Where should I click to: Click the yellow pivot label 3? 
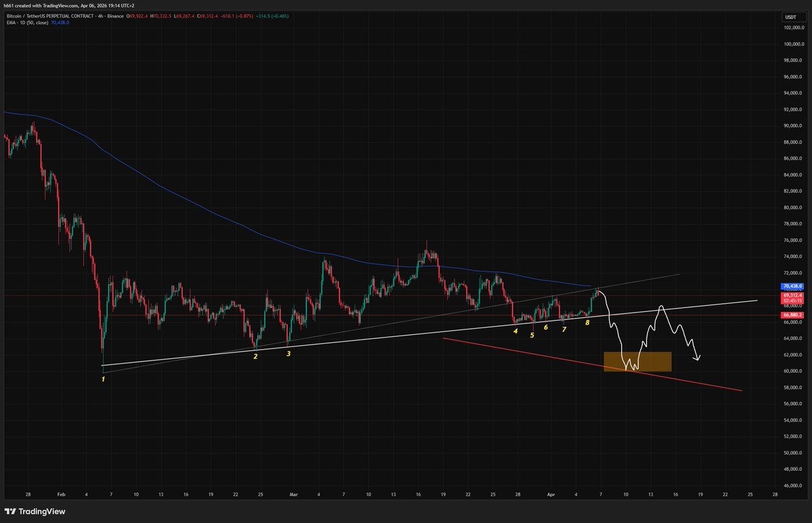288,353
